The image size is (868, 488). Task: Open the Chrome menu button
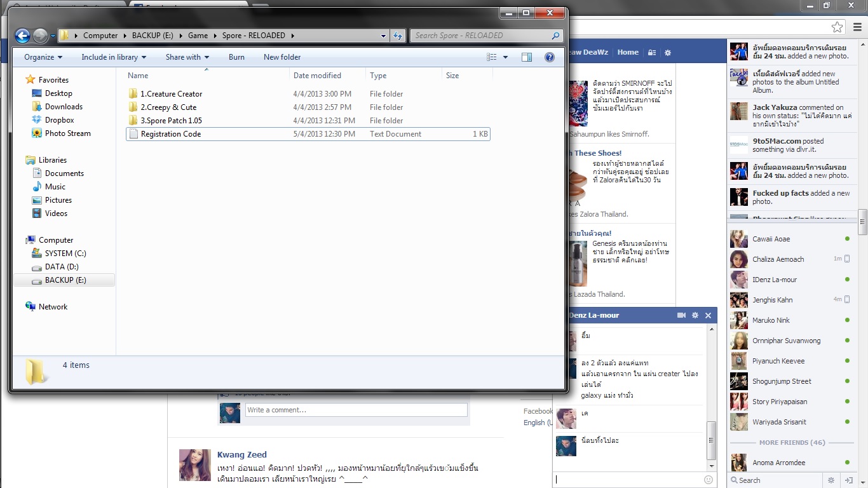tap(857, 27)
